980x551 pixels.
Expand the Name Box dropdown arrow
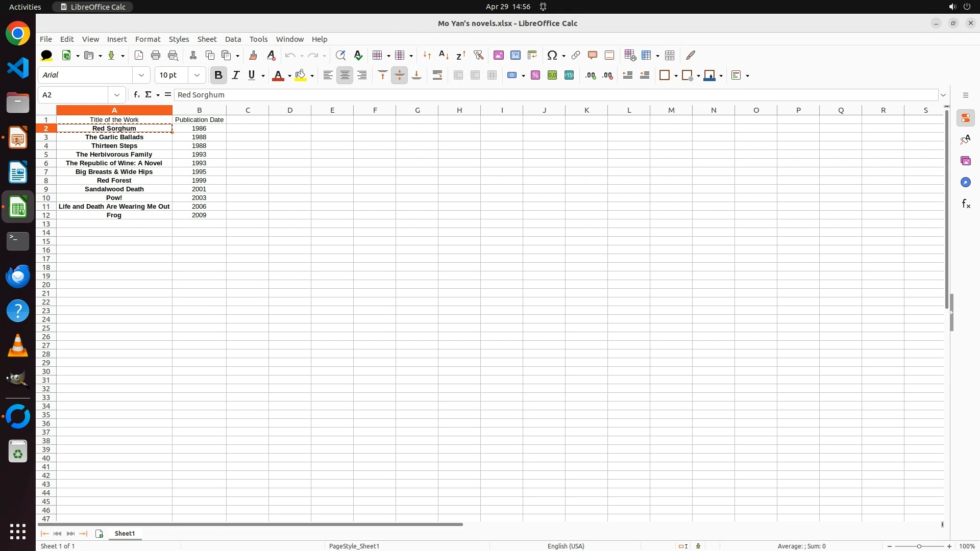pos(117,95)
